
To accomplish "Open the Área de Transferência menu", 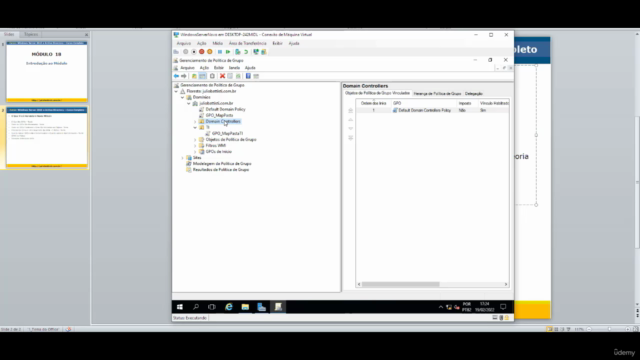I will (247, 43).
